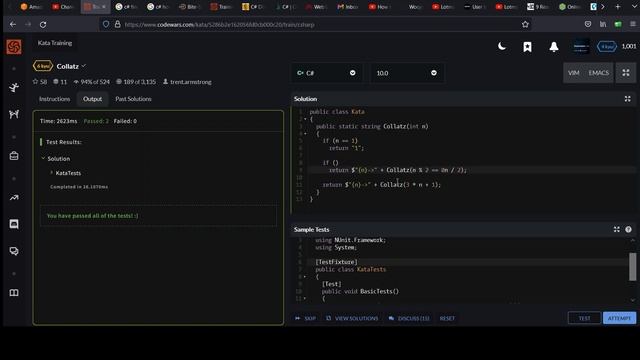Image resolution: width=640 pixels, height=360 pixels.
Task: Open the library icon in browser toolbar
Action: [603, 24]
